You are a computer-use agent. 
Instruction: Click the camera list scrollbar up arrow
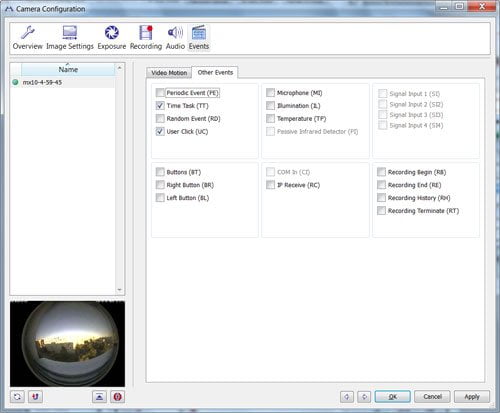click(x=119, y=68)
